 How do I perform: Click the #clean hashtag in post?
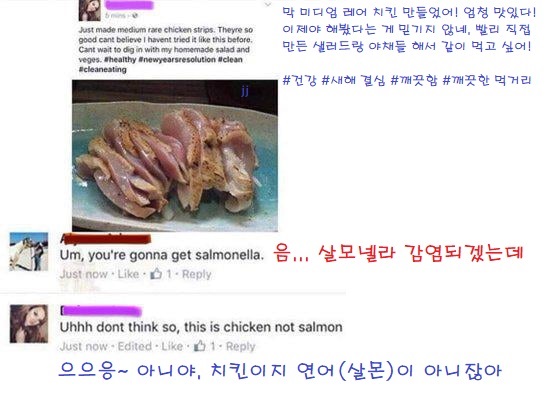(x=230, y=60)
